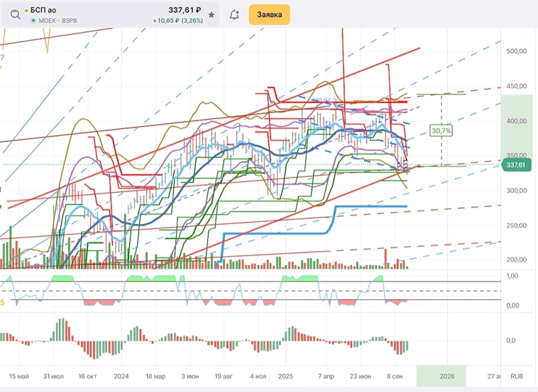Add БСП ао to favorites star
The image size is (538, 392).
click(x=212, y=15)
